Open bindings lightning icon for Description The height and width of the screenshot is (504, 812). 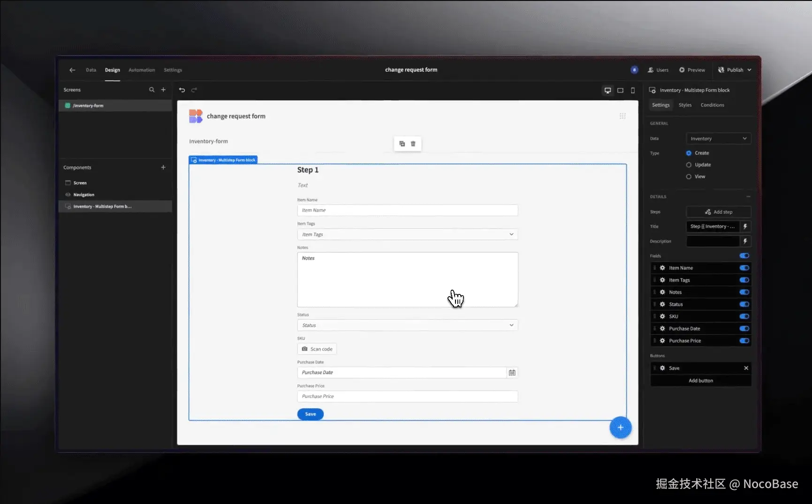pos(745,241)
